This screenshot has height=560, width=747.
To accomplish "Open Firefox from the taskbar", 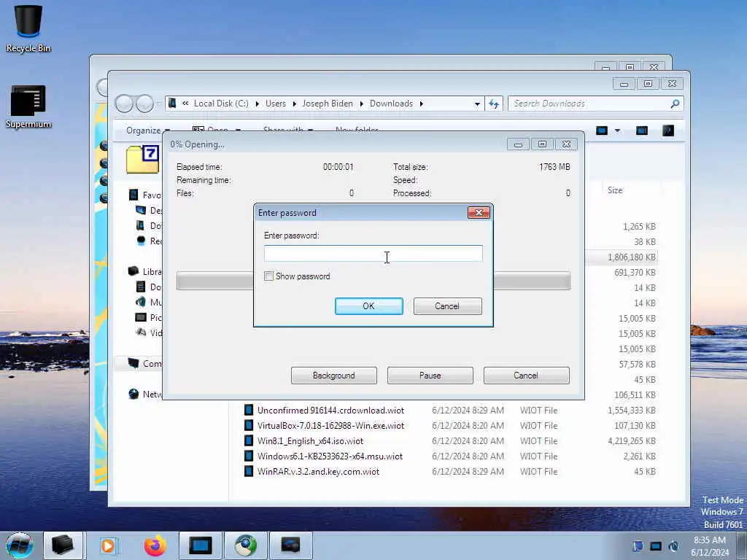I will point(155,545).
